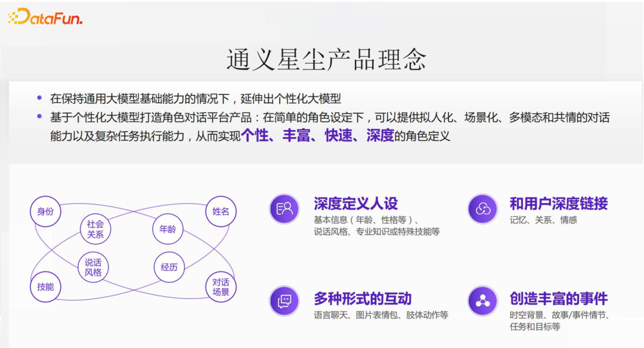Select the 身份 circle node
Image resolution: width=644 pixels, height=348 pixels.
pyautogui.click(x=45, y=211)
